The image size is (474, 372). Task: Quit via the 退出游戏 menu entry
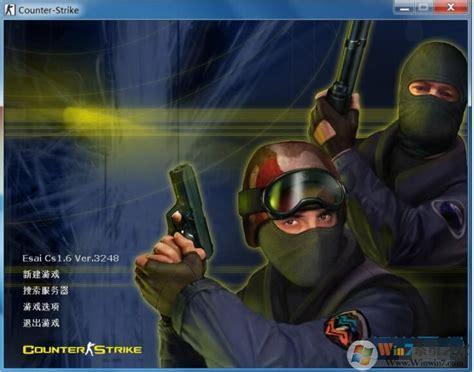41,323
